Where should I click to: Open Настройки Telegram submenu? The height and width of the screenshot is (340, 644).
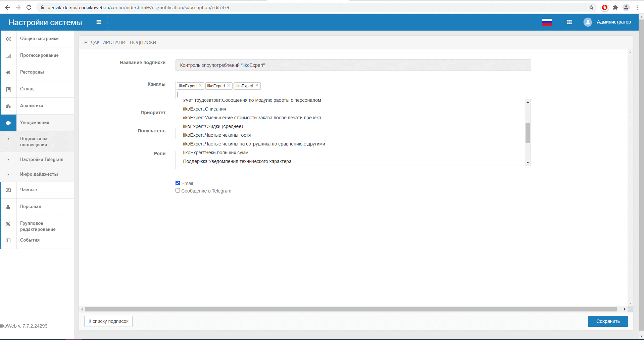tap(42, 160)
